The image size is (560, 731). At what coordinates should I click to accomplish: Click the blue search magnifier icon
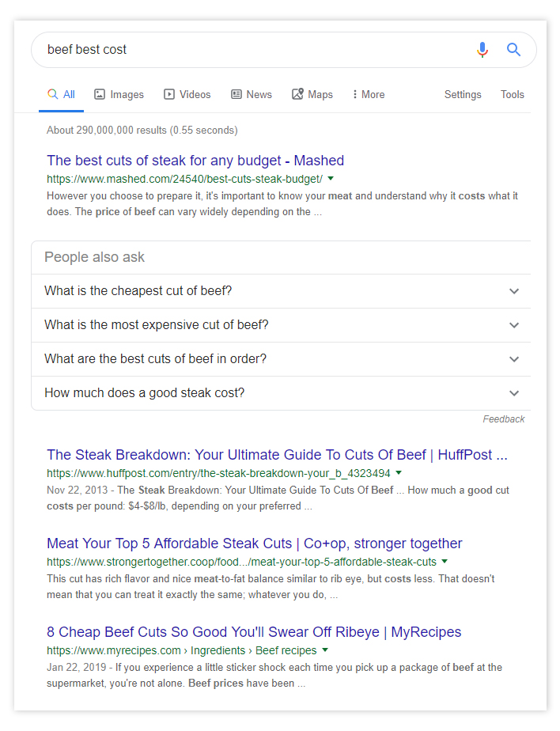tap(513, 49)
